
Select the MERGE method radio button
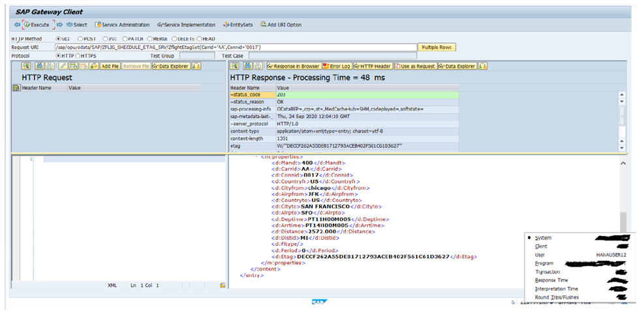[149, 39]
